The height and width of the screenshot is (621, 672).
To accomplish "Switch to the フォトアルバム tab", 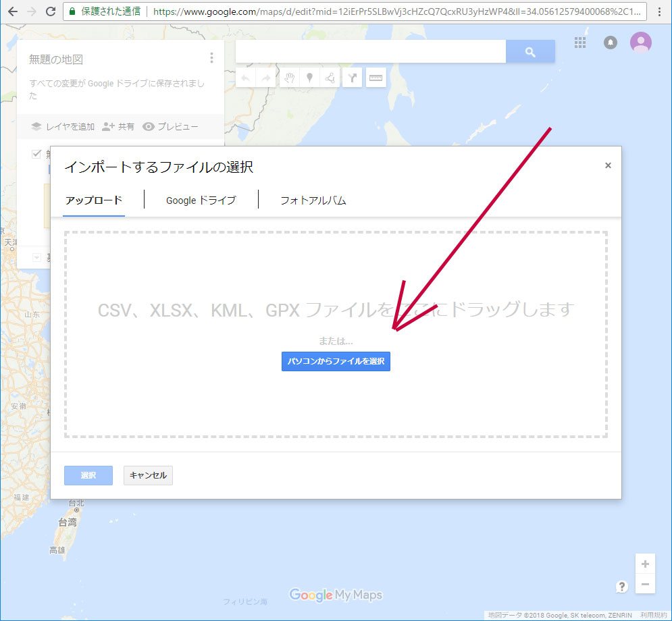I will 313,200.
